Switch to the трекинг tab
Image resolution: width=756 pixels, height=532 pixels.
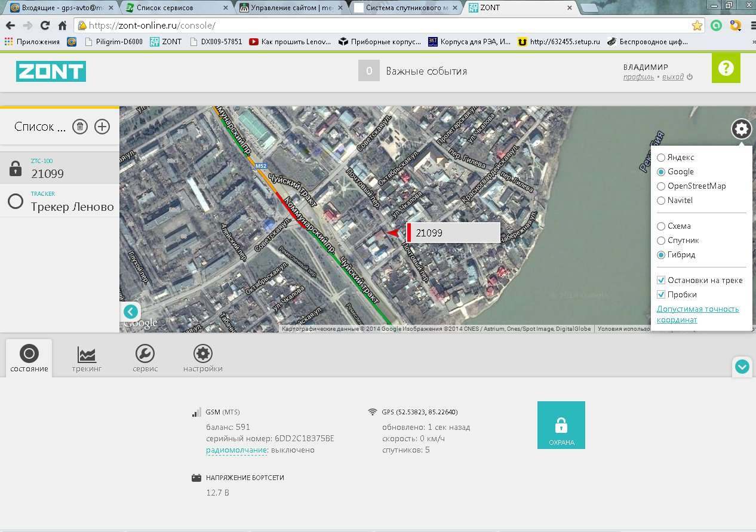[x=87, y=358]
